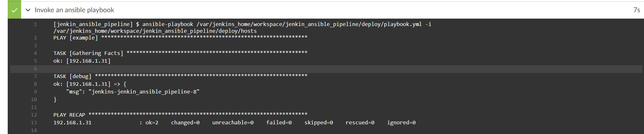
Task: Click the 'Invoke an ansible playbook' step title
Action: [74, 10]
